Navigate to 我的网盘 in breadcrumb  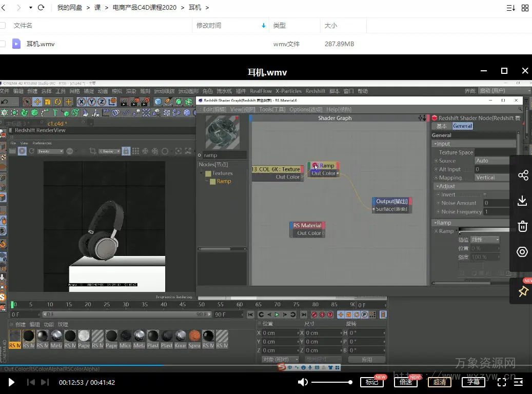tap(70, 8)
